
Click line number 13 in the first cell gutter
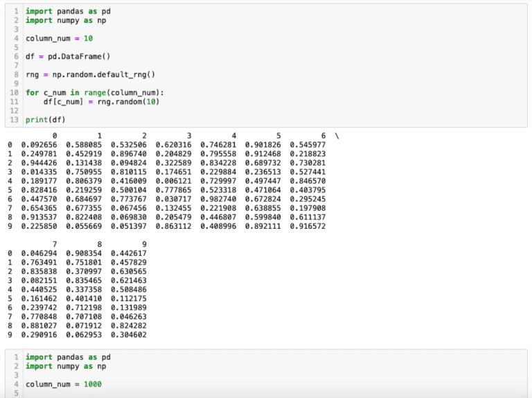point(14,119)
